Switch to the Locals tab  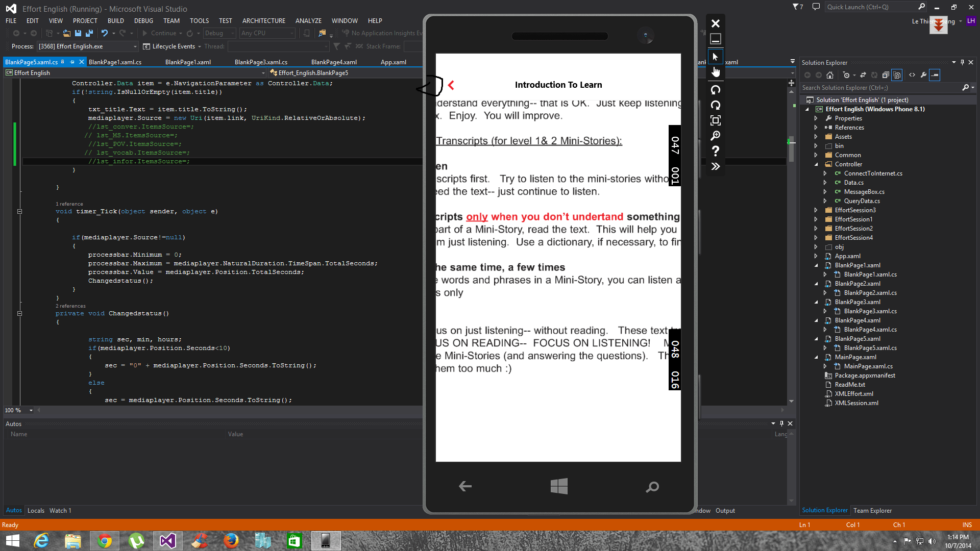pyautogui.click(x=36, y=511)
